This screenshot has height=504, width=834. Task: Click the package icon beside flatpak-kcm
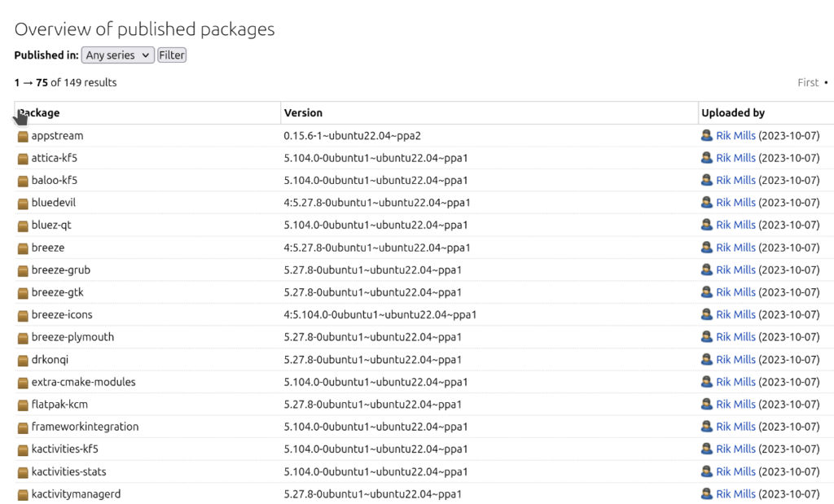(x=23, y=405)
